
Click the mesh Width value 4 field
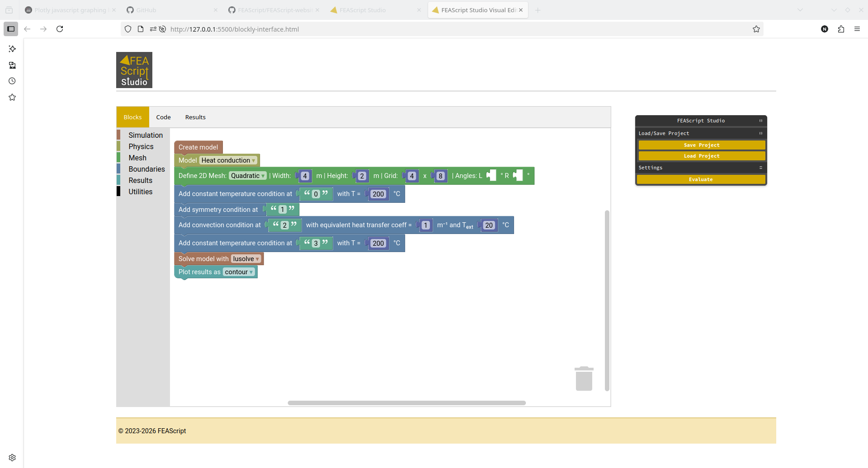(305, 176)
